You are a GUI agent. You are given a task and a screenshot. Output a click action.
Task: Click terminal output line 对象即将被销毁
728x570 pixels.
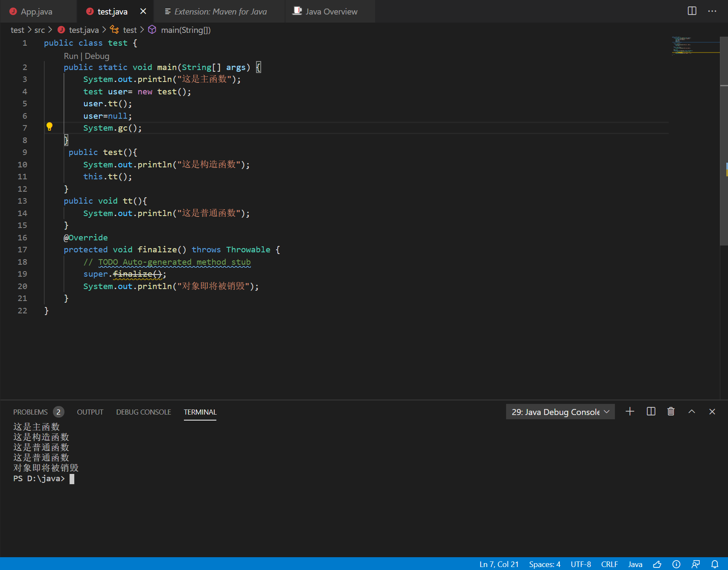coord(46,468)
